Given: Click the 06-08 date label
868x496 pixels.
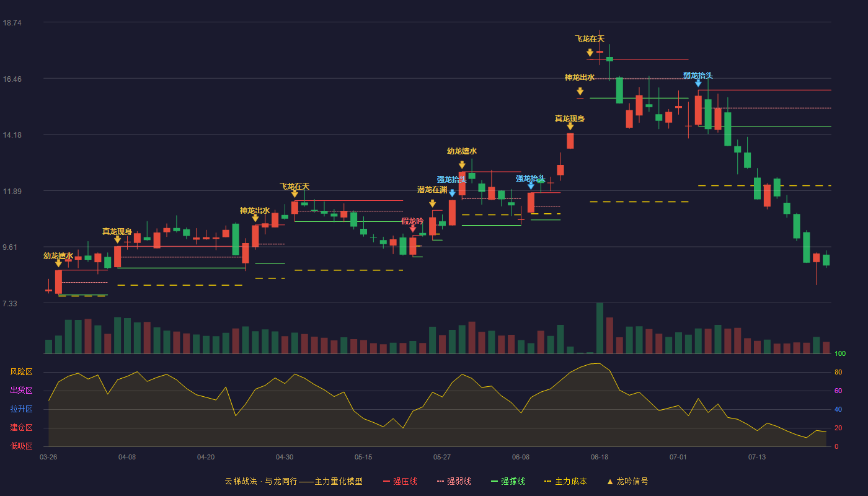Looking at the screenshot, I should click(x=521, y=457).
